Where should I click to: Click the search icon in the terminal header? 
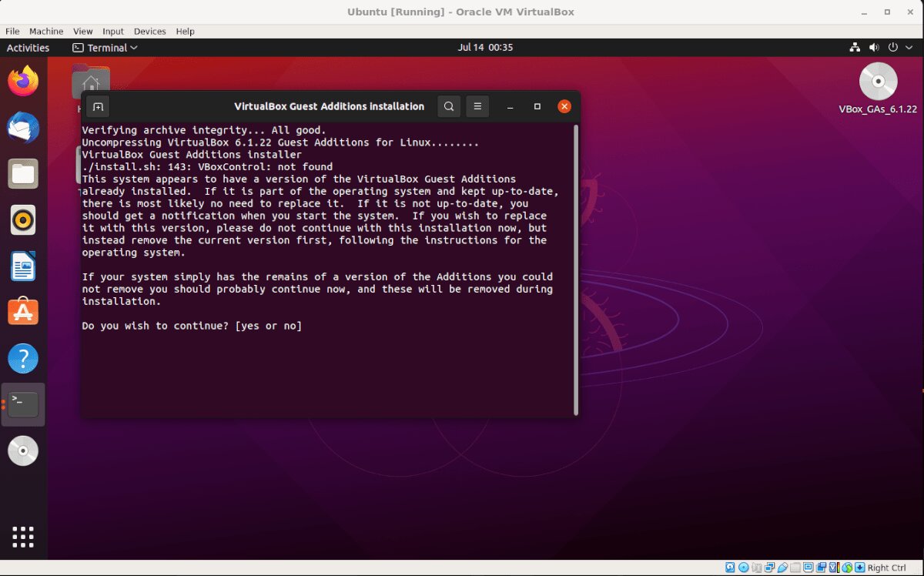(x=449, y=106)
